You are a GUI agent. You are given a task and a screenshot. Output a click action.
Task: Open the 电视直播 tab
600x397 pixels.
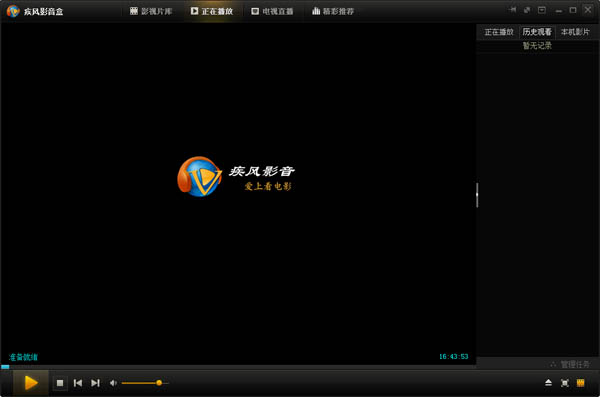tap(272, 11)
